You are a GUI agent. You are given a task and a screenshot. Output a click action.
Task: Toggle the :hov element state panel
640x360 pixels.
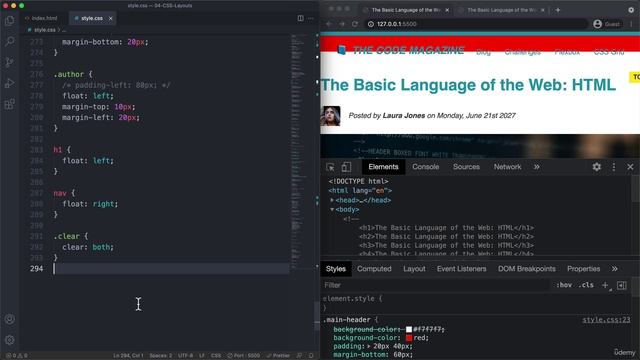(564, 285)
